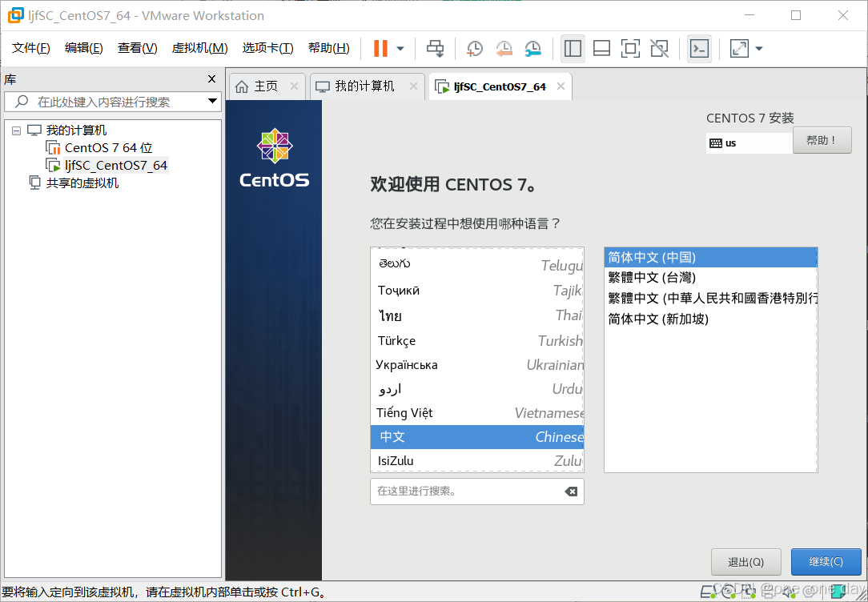Choose Українська Ukrainian language
Viewport: 868px width, 602px height.
click(x=477, y=364)
